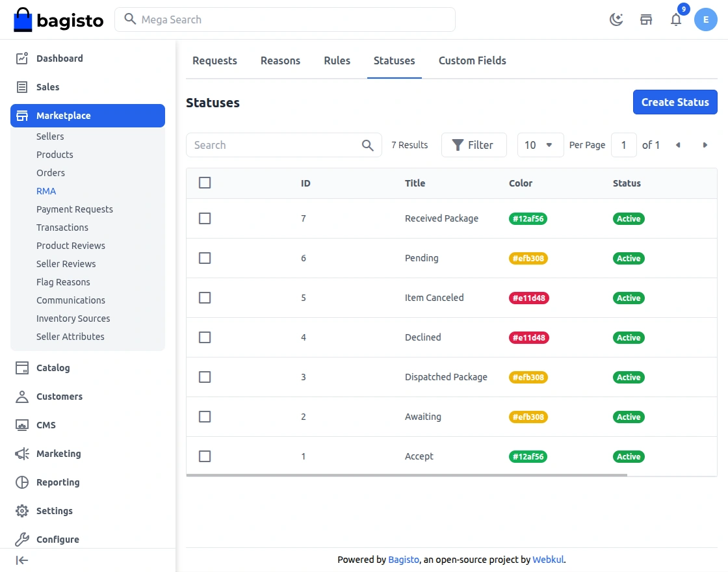
Task: Expand the Catalog sidebar menu
Action: (x=53, y=368)
